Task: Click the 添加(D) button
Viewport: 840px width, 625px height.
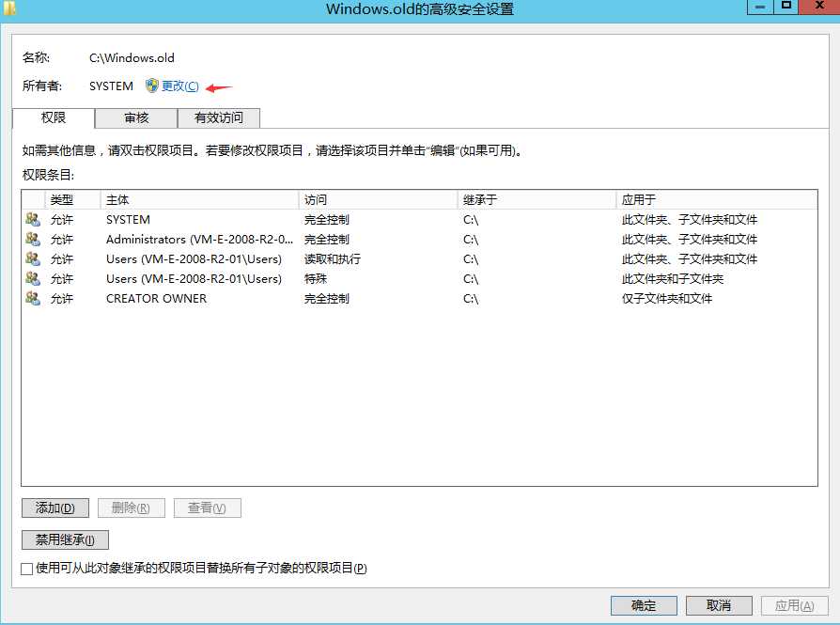Action: [55, 508]
